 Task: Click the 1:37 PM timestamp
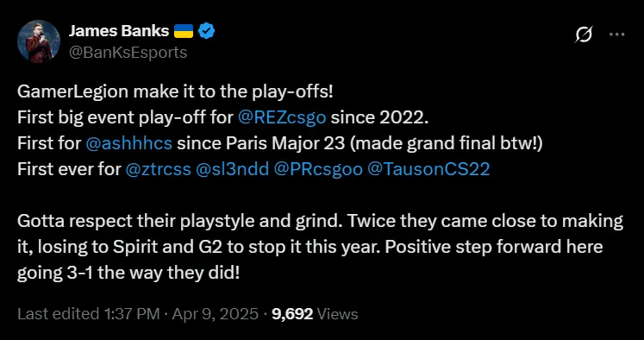[x=131, y=314]
